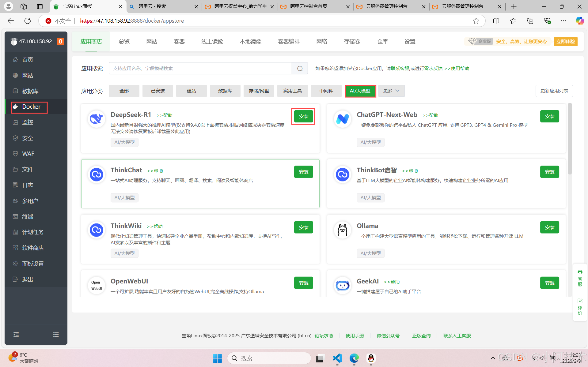The width and height of the screenshot is (588, 367).
Task: Open the 联系客服 link
Action: point(400,68)
